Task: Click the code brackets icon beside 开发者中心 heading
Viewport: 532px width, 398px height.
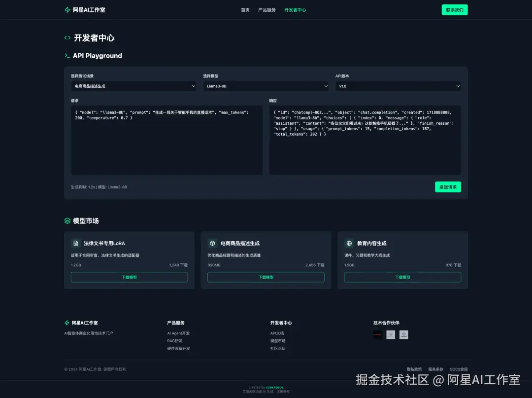Action: tap(66, 37)
